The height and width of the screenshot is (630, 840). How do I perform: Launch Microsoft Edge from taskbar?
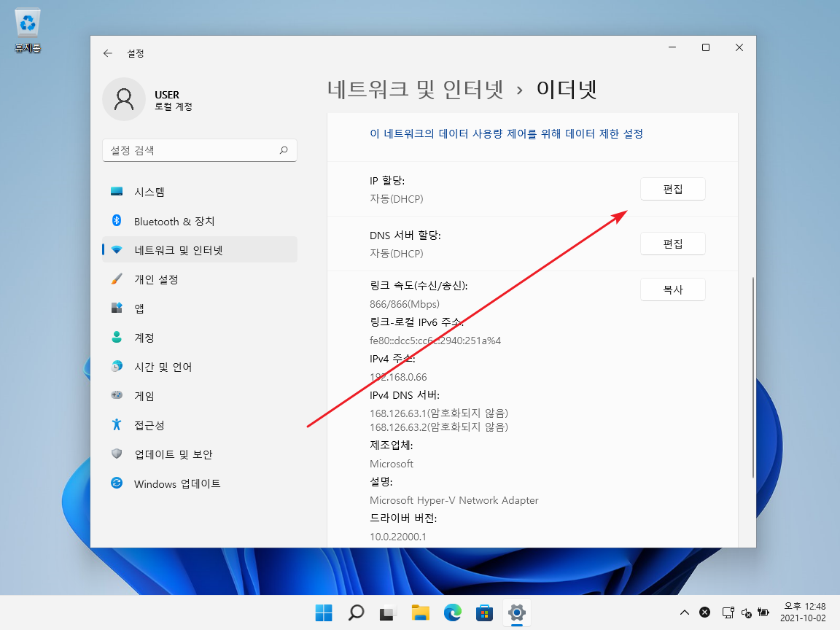(453, 613)
